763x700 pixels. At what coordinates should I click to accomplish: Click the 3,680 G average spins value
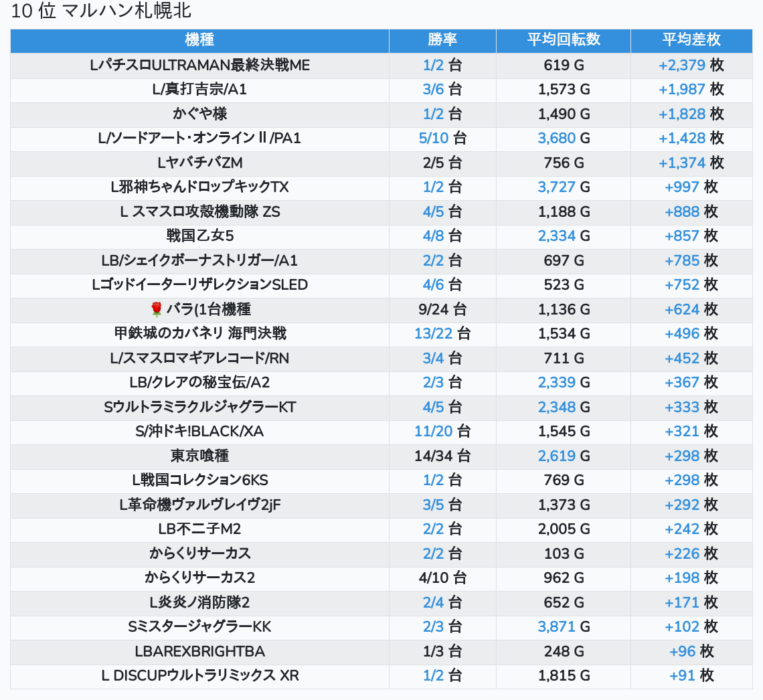[564, 138]
